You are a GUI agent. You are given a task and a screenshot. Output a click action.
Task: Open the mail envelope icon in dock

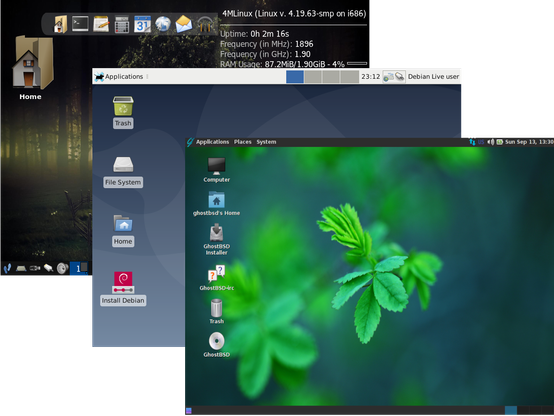tap(184, 24)
